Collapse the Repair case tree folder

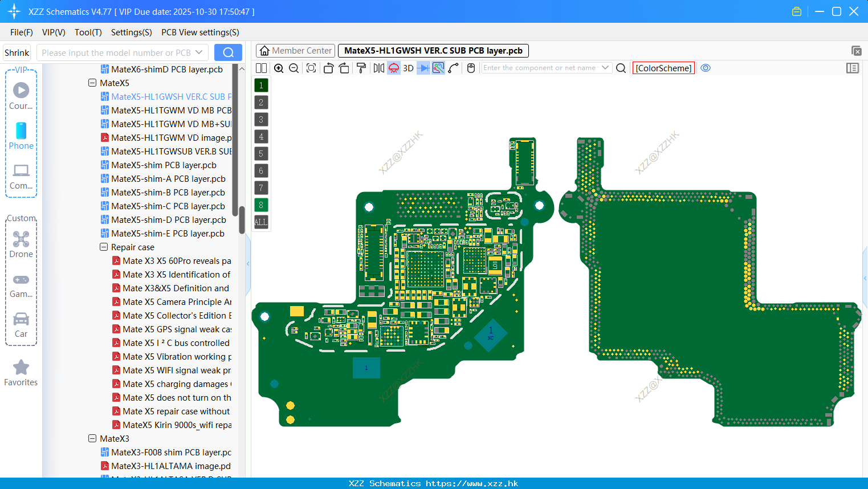coord(104,247)
